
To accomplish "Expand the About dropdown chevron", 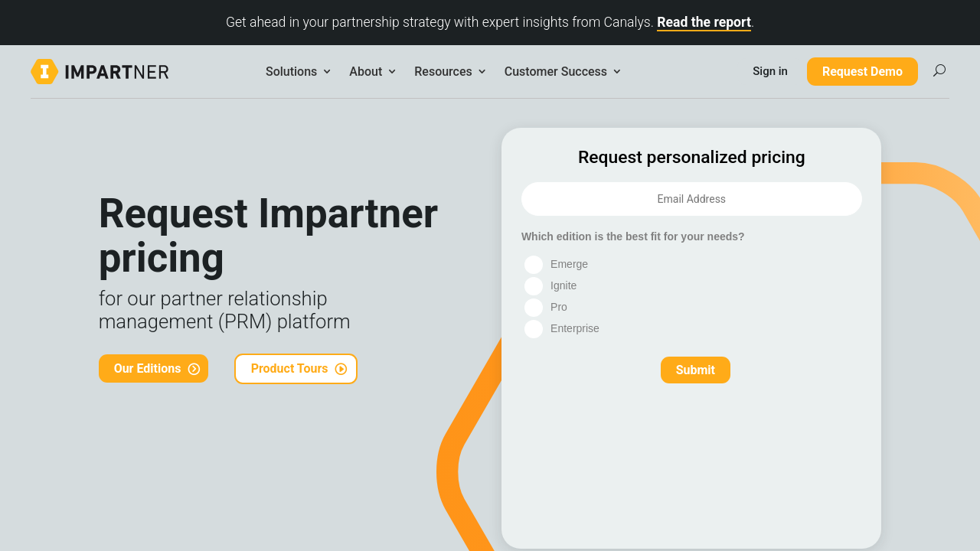I will tap(392, 72).
